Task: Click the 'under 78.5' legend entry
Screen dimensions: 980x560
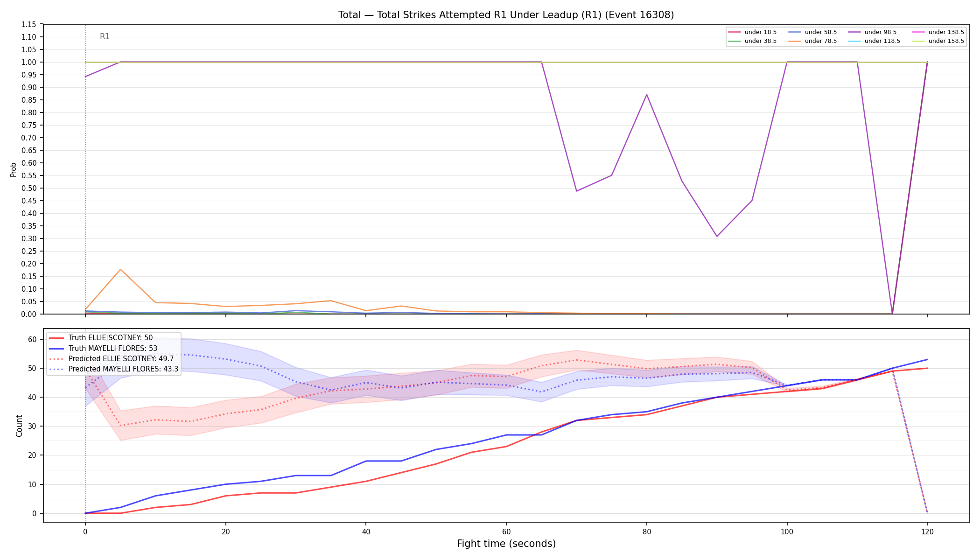Action: [812, 41]
